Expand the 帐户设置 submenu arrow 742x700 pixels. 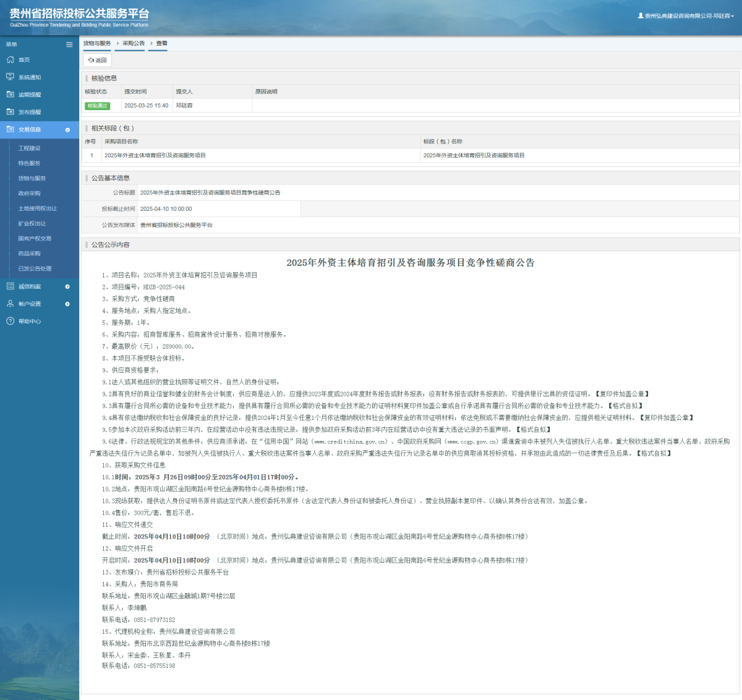pyautogui.click(x=67, y=304)
